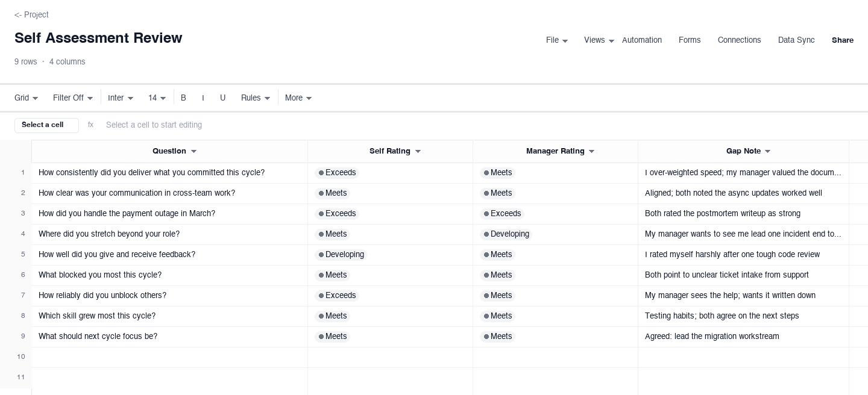
Task: Click the Gap Note column header
Action: tap(743, 152)
